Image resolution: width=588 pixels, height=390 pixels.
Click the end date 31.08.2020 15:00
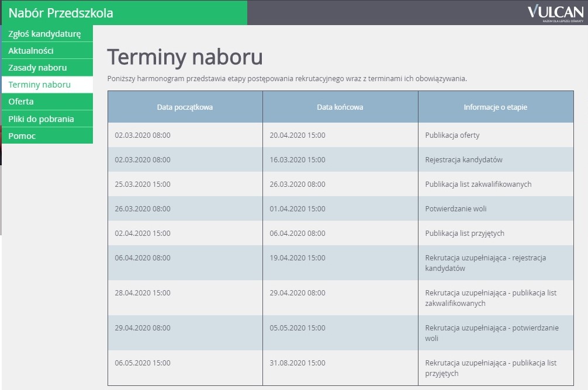(x=298, y=363)
